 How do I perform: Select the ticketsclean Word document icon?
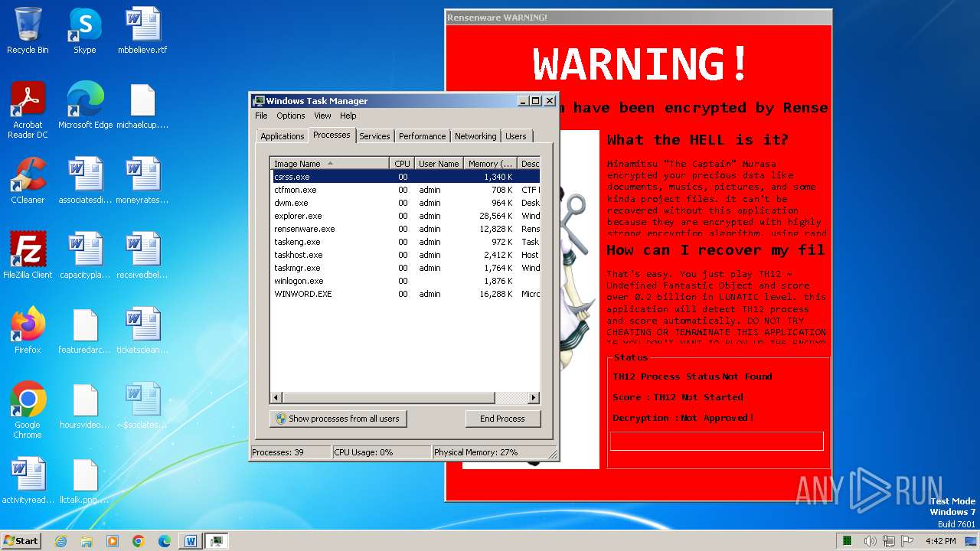click(142, 331)
